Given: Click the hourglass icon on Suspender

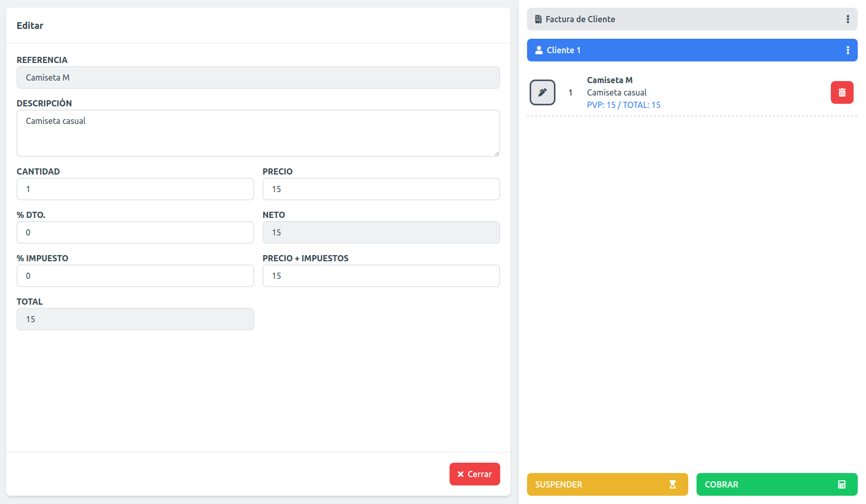Looking at the screenshot, I should coord(672,484).
